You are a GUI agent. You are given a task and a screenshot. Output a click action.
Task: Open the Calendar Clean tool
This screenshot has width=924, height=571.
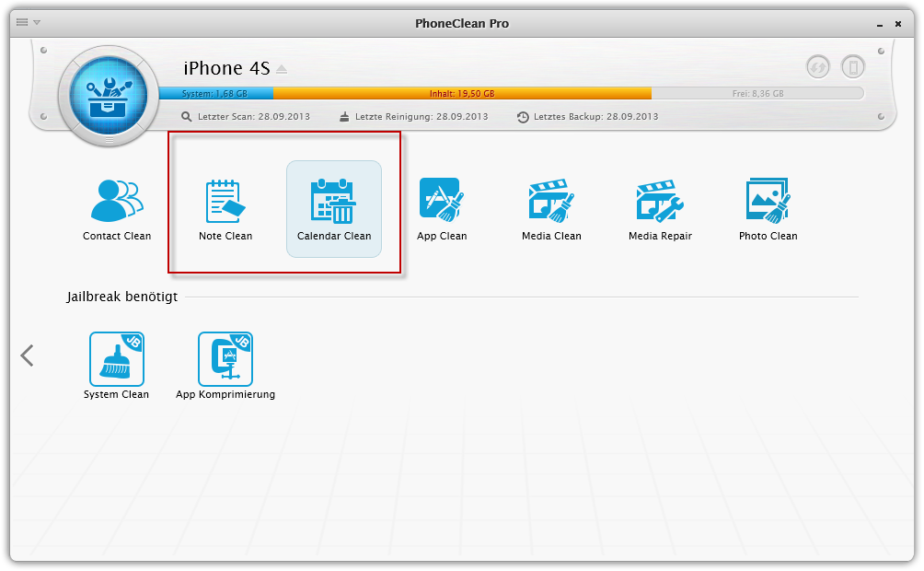334,209
